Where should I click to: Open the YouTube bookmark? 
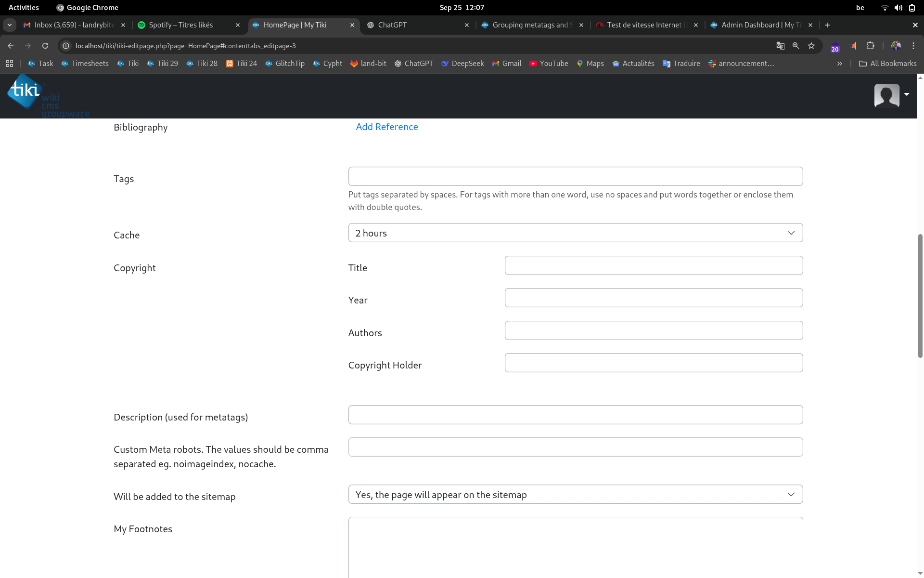click(x=549, y=64)
